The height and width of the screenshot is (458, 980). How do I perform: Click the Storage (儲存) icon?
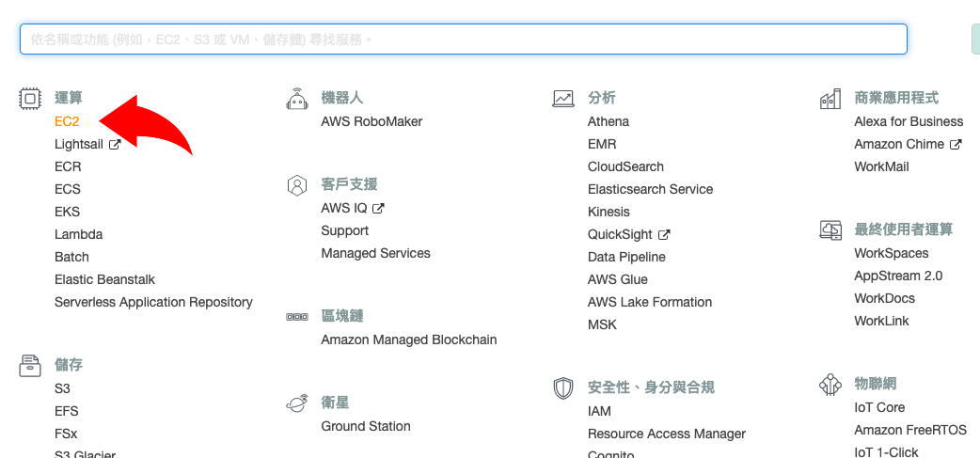pos(30,366)
